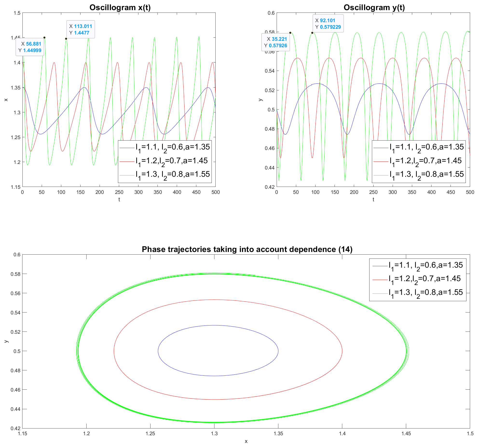
Task: Click the a=1.55 legend entry in the y(t) plot
Action: (426, 174)
